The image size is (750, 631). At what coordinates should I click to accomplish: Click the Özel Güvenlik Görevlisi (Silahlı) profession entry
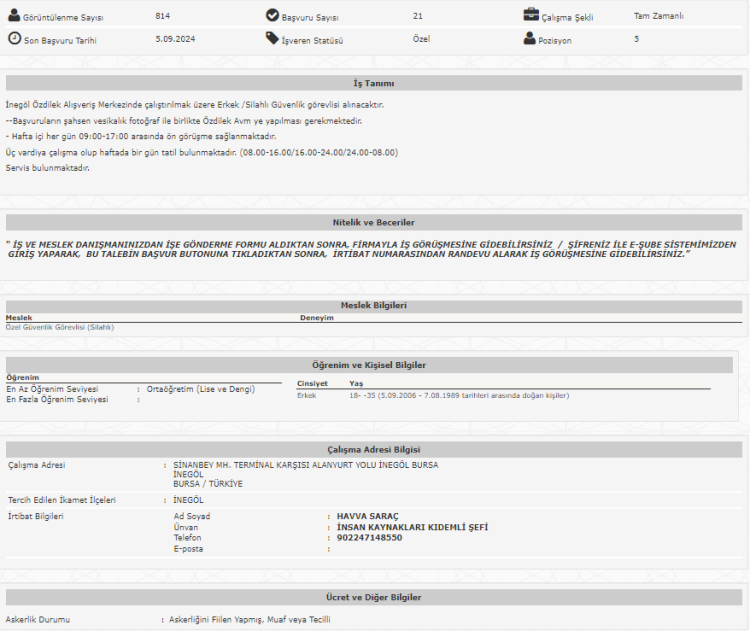click(60, 327)
